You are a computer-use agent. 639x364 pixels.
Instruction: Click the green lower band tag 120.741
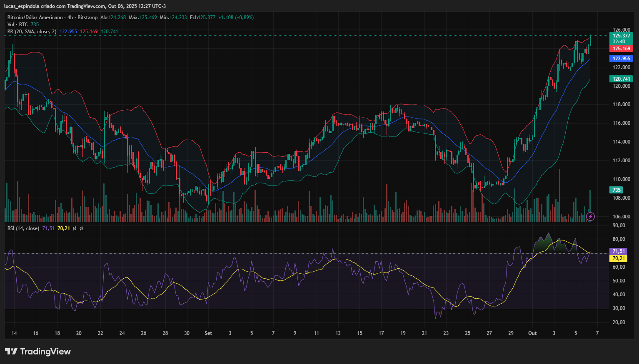pyautogui.click(x=621, y=79)
